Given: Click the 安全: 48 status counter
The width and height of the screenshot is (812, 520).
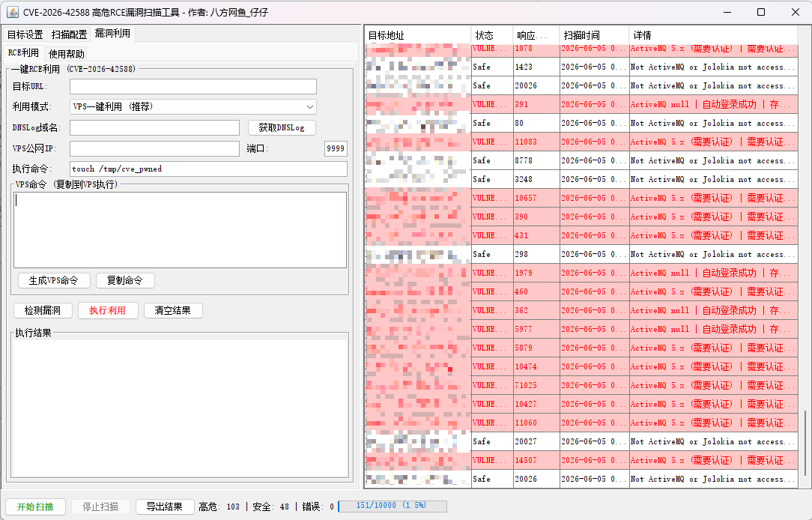Looking at the screenshot, I should [271, 507].
